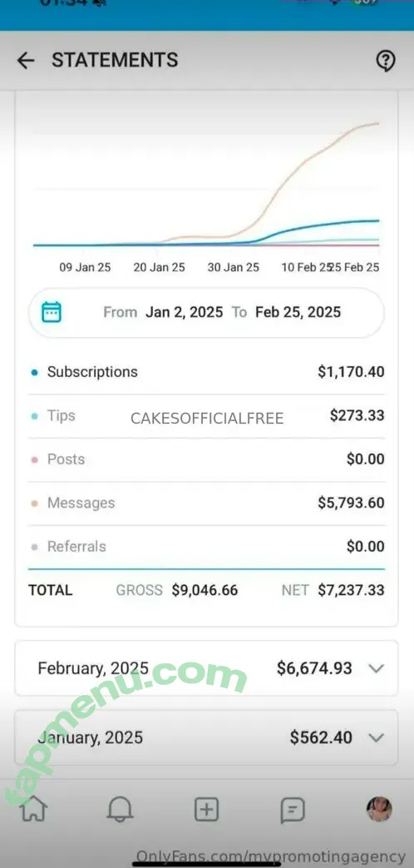
Task: Create a new post with plus icon
Action: 206,810
